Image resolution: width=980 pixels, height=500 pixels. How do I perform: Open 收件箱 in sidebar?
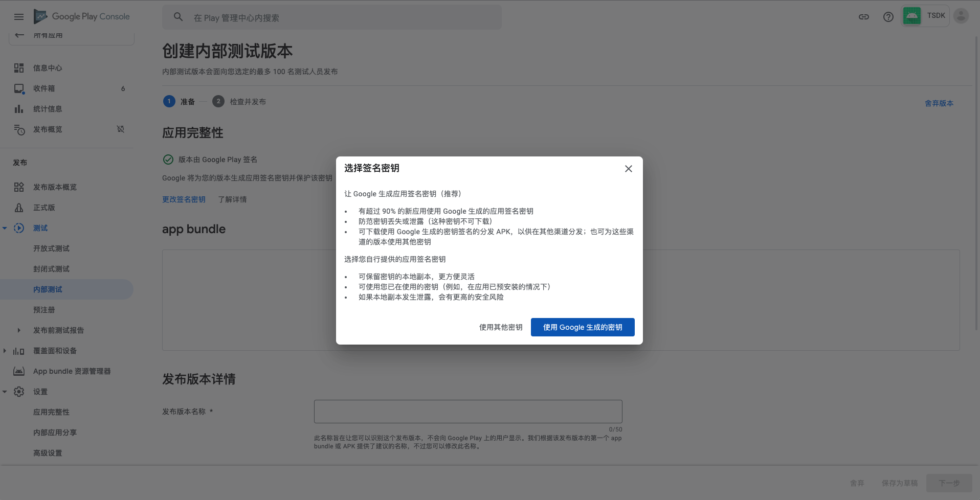[x=44, y=88]
